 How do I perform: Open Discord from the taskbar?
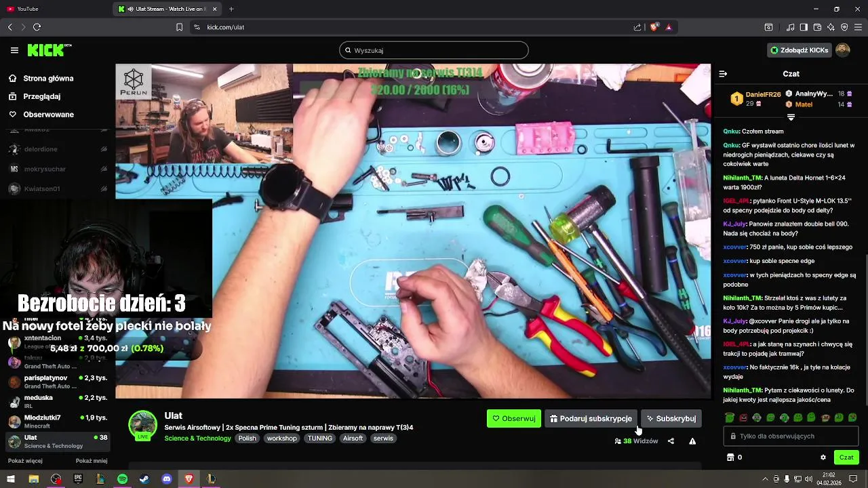167,479
